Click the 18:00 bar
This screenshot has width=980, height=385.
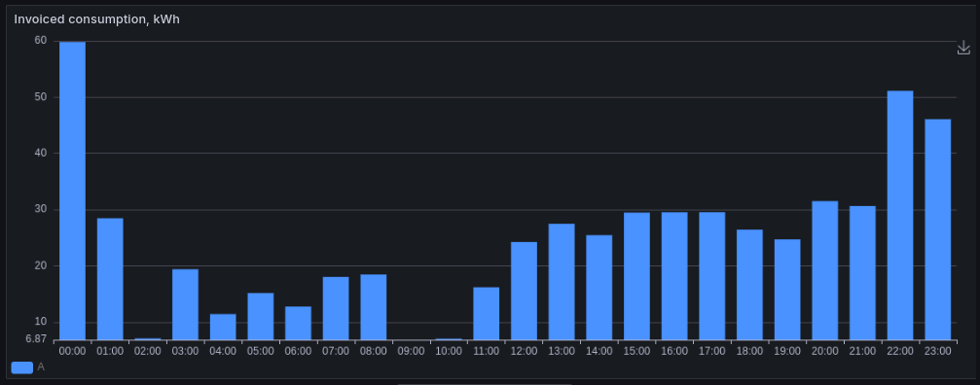click(749, 285)
